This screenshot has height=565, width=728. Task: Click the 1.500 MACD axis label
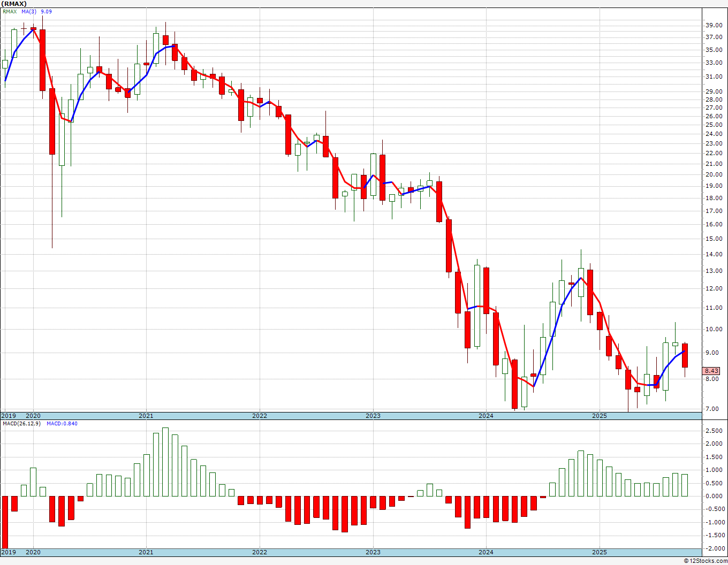click(x=714, y=457)
